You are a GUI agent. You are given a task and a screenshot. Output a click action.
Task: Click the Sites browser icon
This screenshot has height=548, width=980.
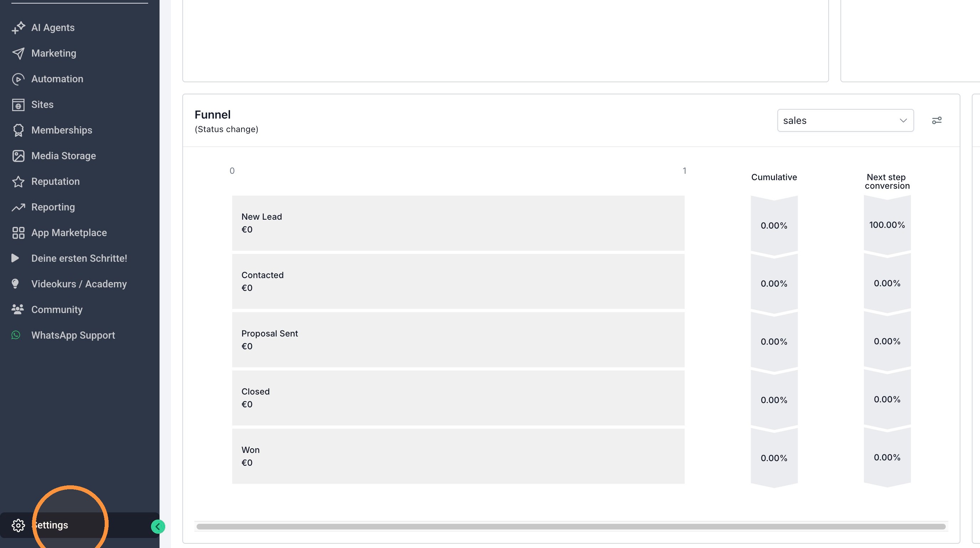tap(18, 105)
